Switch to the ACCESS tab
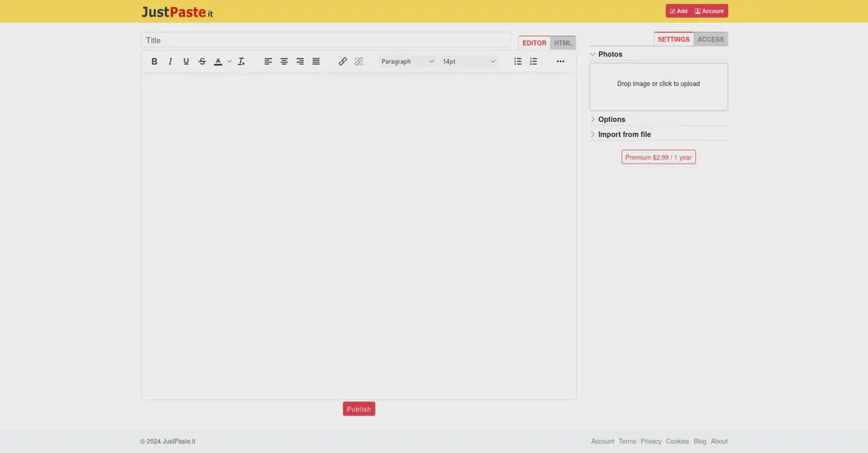The height and width of the screenshot is (453, 868). 710,39
